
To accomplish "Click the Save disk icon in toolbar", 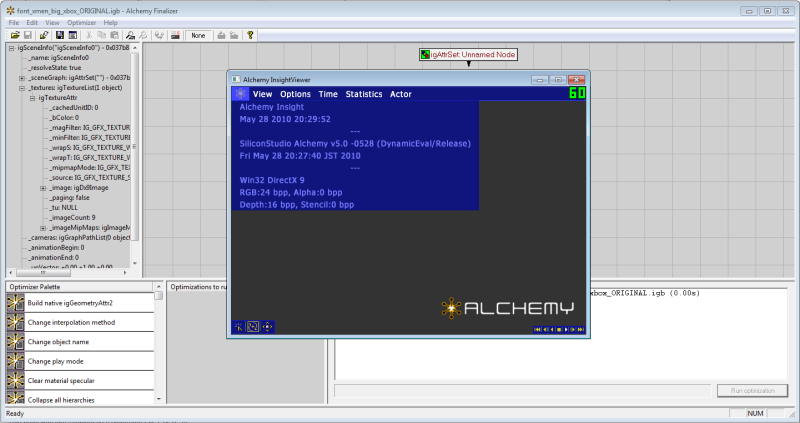I will coord(28,35).
